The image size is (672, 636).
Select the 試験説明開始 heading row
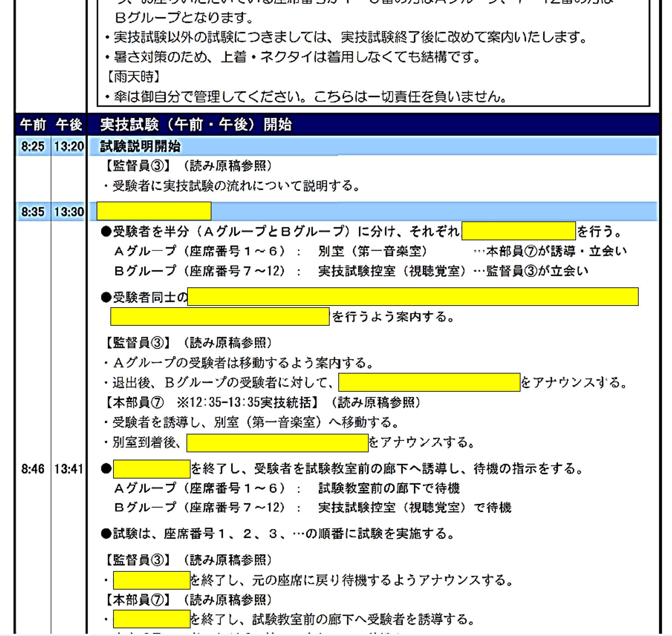click(140, 146)
